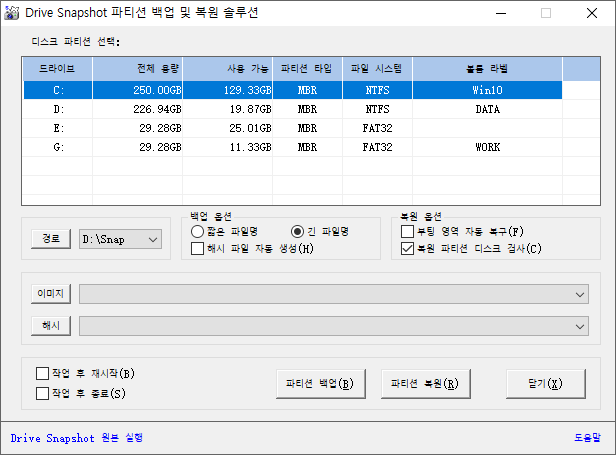The width and height of the screenshot is (616, 455).
Task: Sort by the 전체 용량 column header
Action: (x=138, y=69)
